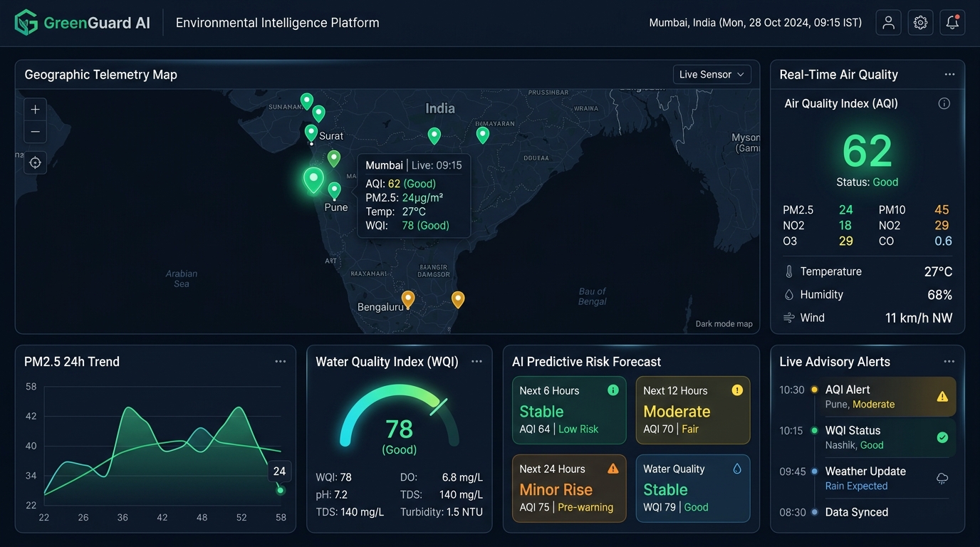Open the Water Quality Stable forecast card

pyautogui.click(x=693, y=489)
